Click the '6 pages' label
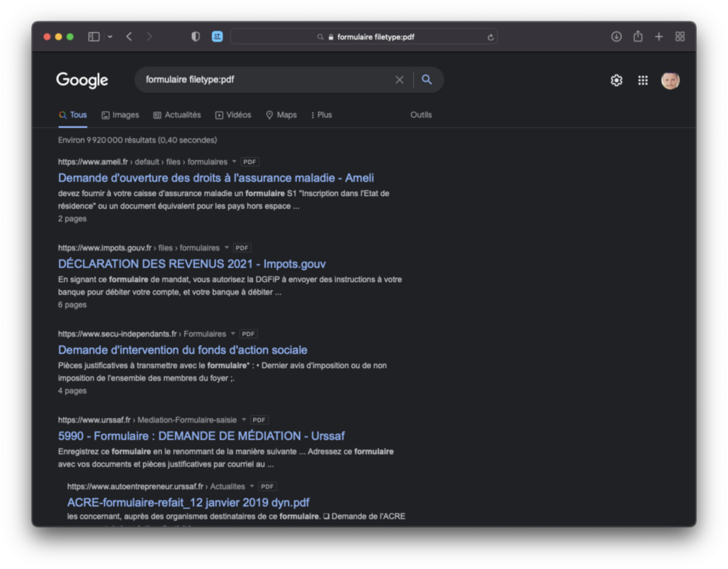Screen dimensions: 728x569 [x=72, y=305]
